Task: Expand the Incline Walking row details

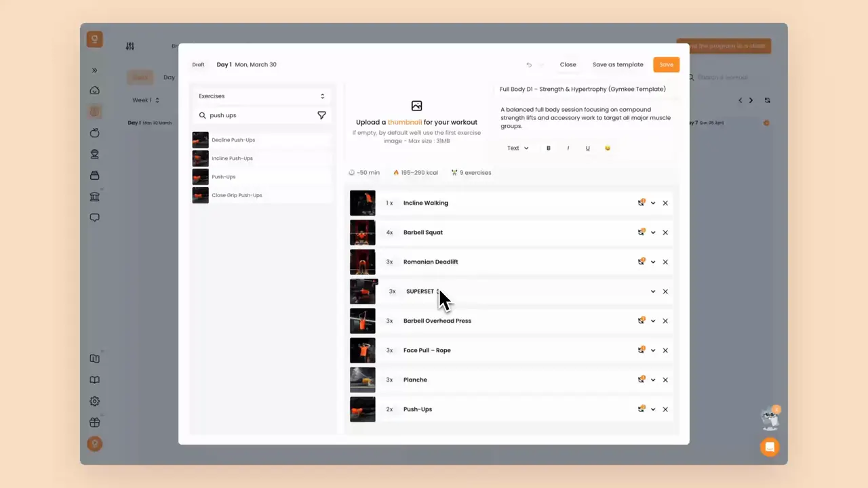Action: point(653,203)
